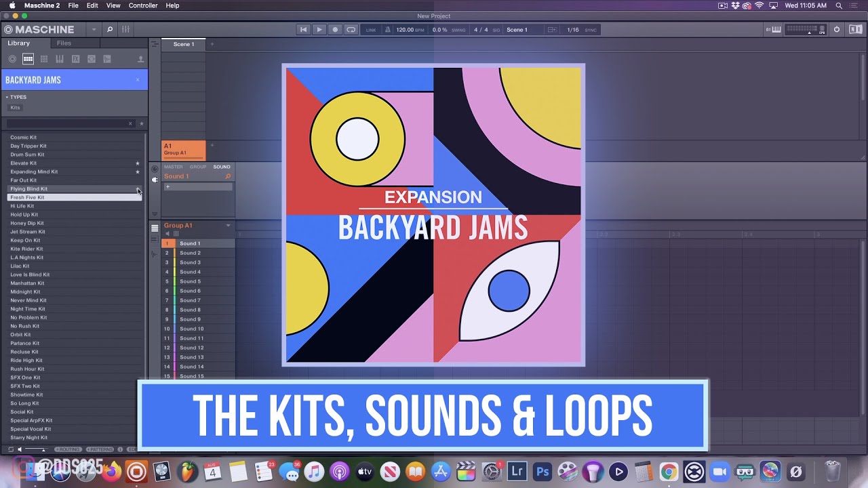Restart transport to beginning
The height and width of the screenshot is (488, 868).
pos(303,30)
